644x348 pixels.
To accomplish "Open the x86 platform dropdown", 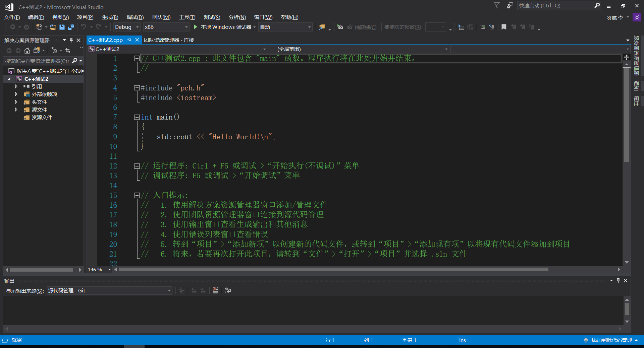I will [166, 27].
